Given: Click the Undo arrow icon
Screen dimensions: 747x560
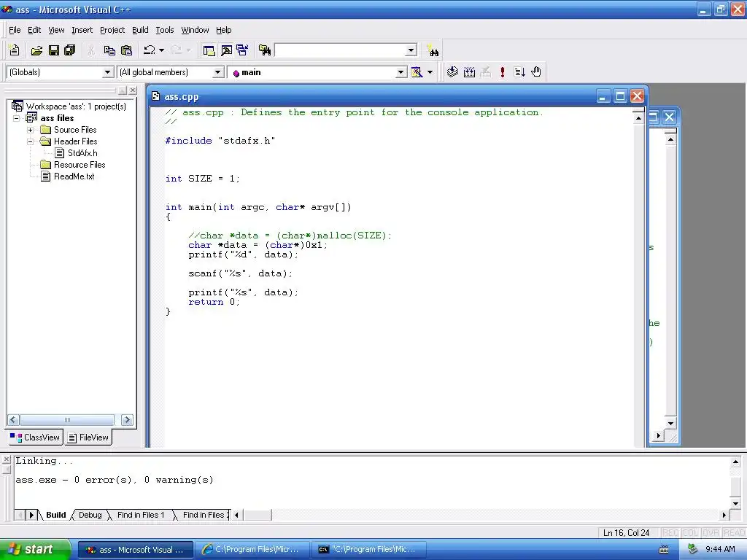Looking at the screenshot, I should (x=149, y=50).
